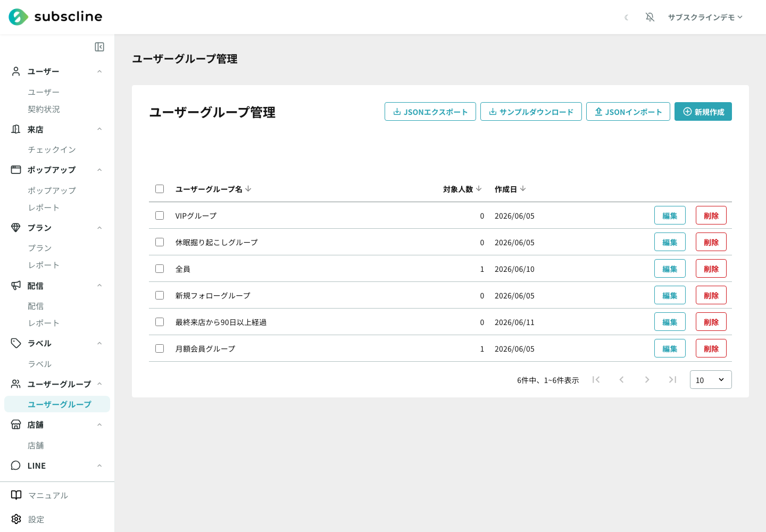Check the 新規フォローグループ row checkbox
Image resolution: width=766 pixels, height=532 pixels.
(x=160, y=295)
